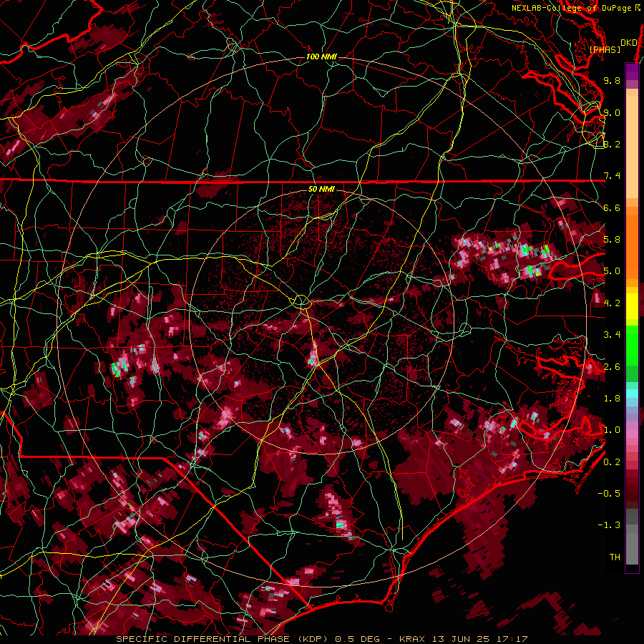Click the 2.6 value on color scale
Viewport: 644px width, 644px height.
(x=612, y=367)
